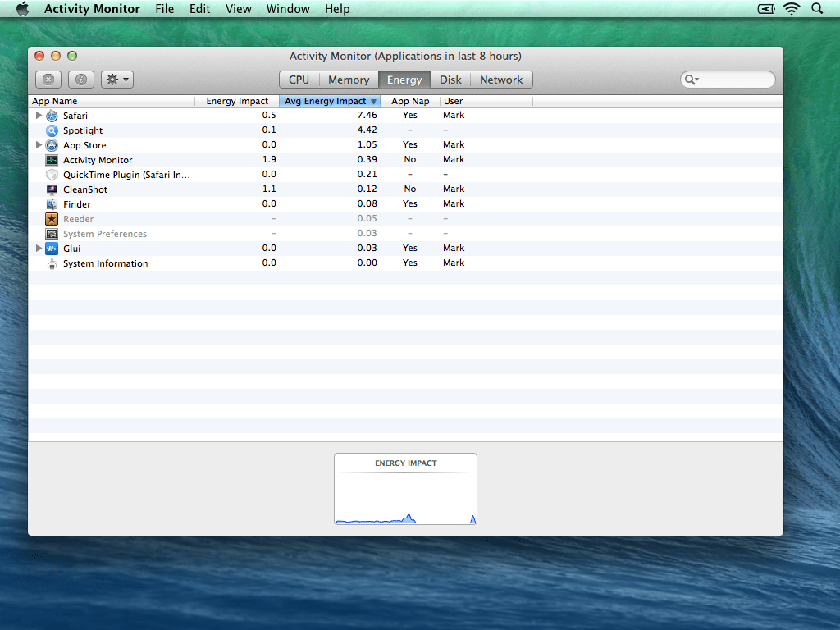Select the CleanShot row name
Image resolution: width=840 pixels, height=630 pixels.
point(85,189)
